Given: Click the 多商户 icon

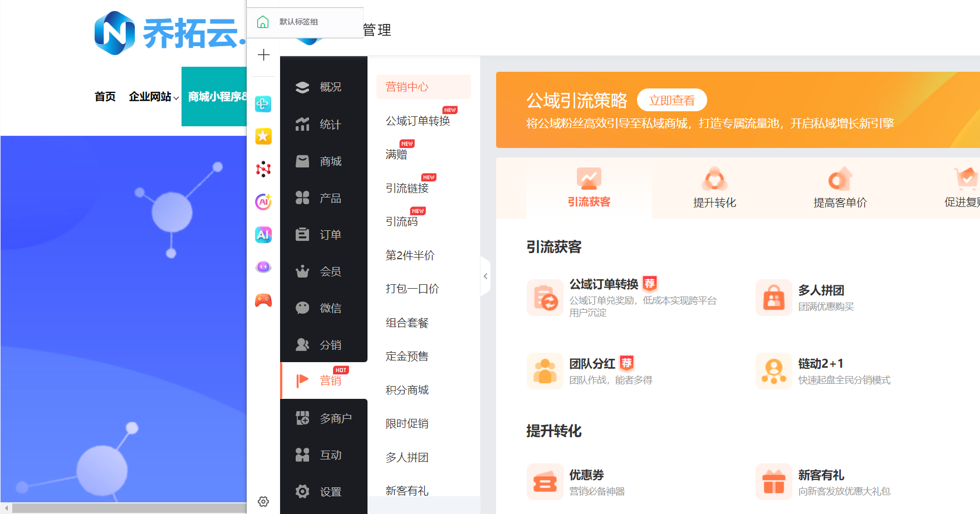Looking at the screenshot, I should pyautogui.click(x=302, y=418).
